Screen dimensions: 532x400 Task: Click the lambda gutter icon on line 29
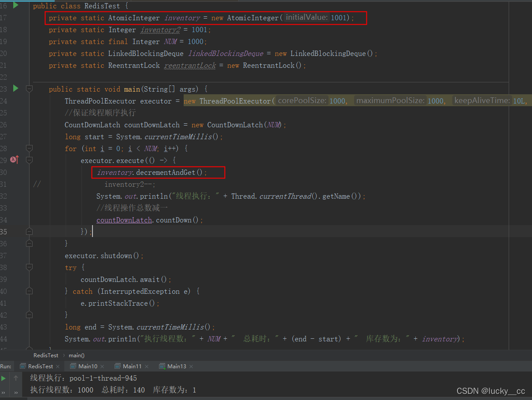click(x=14, y=160)
